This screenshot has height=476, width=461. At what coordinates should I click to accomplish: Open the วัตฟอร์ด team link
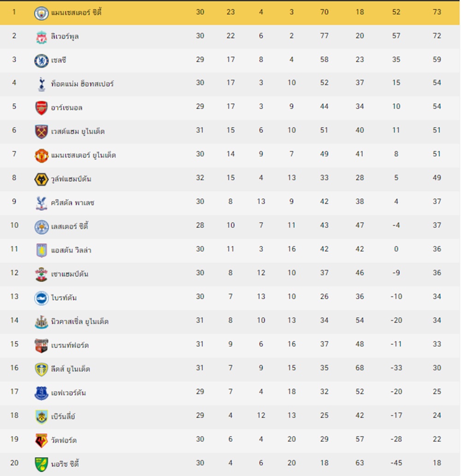(x=64, y=440)
